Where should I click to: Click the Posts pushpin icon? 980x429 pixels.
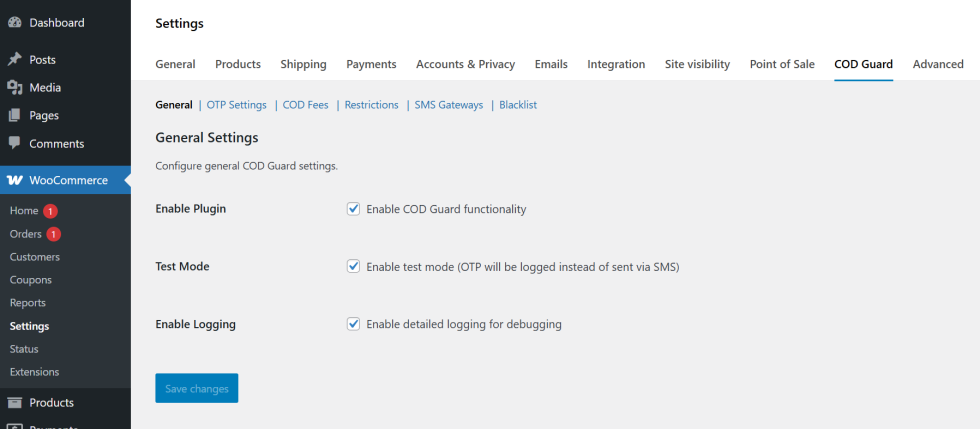[x=15, y=60]
